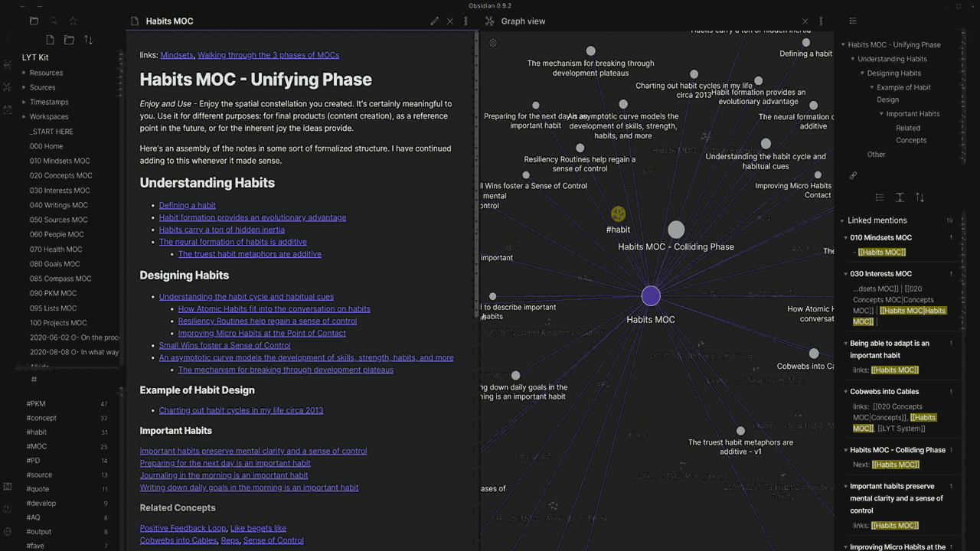980x551 pixels.
Task: Collapse Understanding Habits in outline
Action: click(853, 59)
